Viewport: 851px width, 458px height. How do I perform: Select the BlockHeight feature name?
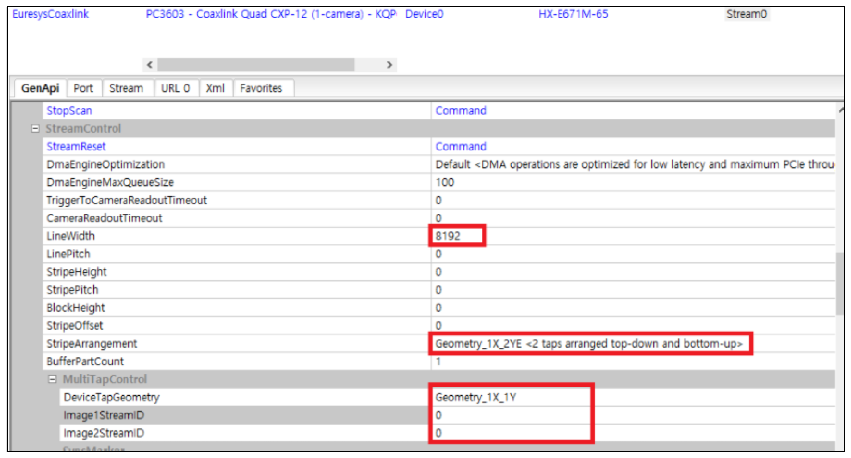tap(76, 308)
